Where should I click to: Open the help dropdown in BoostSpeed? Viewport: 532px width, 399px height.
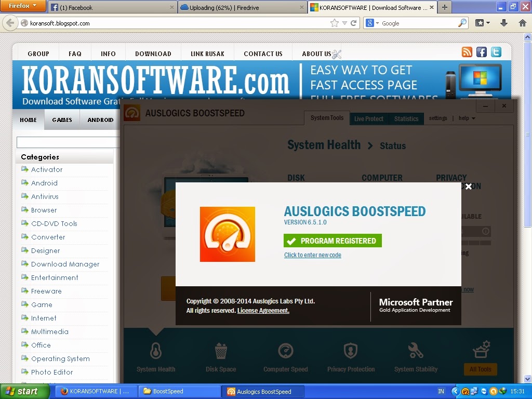point(467,118)
